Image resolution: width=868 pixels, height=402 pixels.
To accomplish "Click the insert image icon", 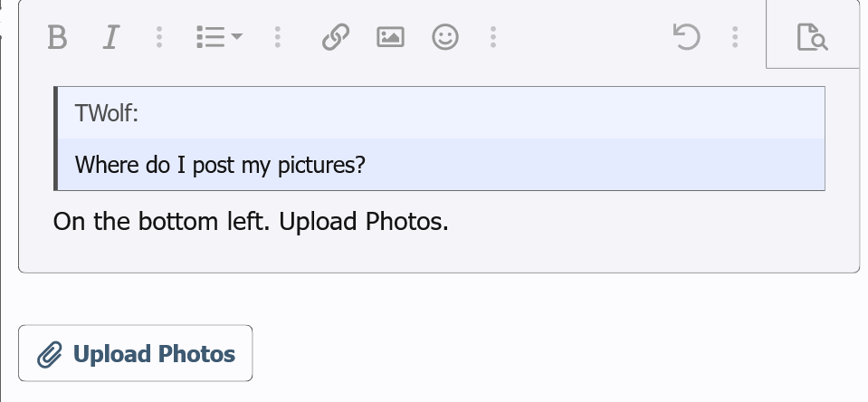I will pos(390,37).
